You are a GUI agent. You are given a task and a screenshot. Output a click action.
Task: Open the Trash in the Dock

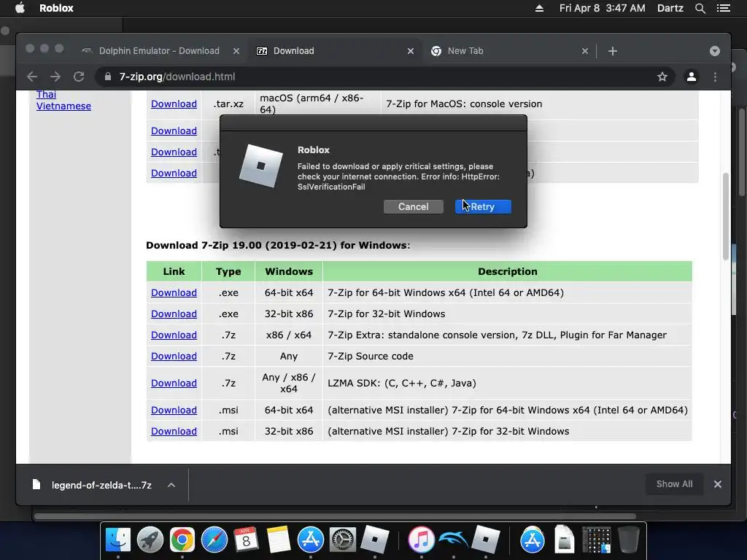[628, 540]
